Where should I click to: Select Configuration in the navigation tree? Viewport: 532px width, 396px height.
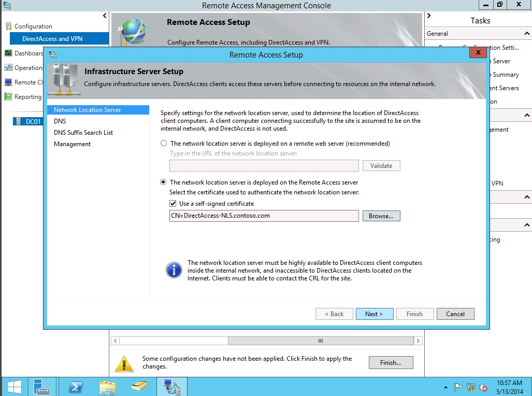click(x=33, y=26)
